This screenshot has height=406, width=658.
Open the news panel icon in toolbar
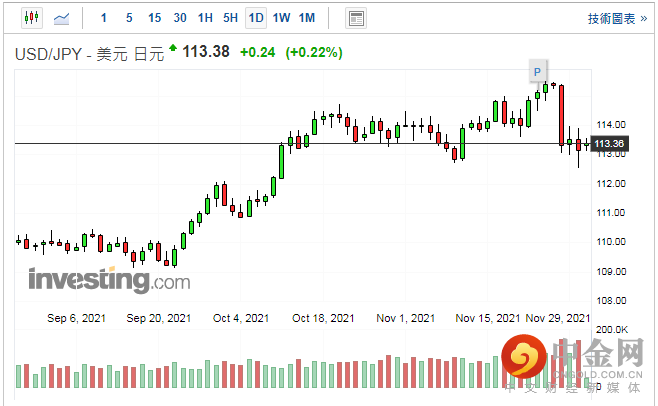[355, 18]
